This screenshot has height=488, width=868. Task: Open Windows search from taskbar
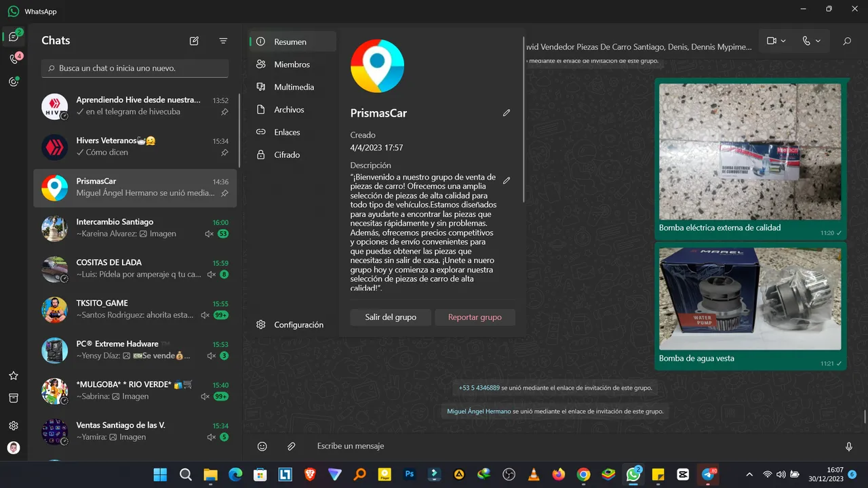click(x=185, y=474)
